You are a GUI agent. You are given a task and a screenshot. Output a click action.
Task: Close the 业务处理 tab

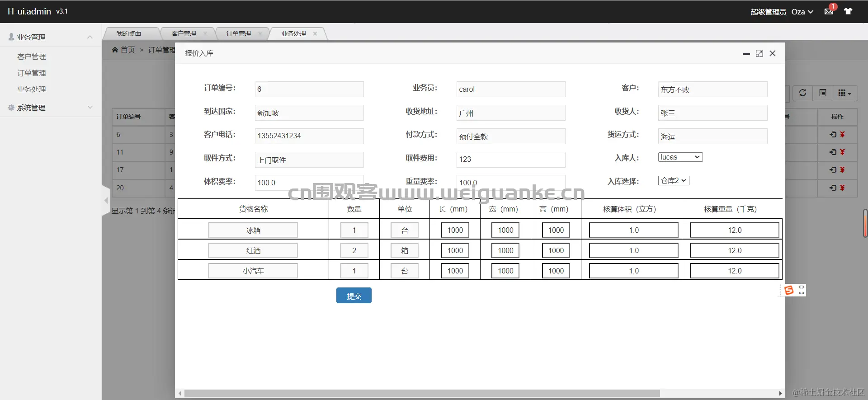point(315,33)
